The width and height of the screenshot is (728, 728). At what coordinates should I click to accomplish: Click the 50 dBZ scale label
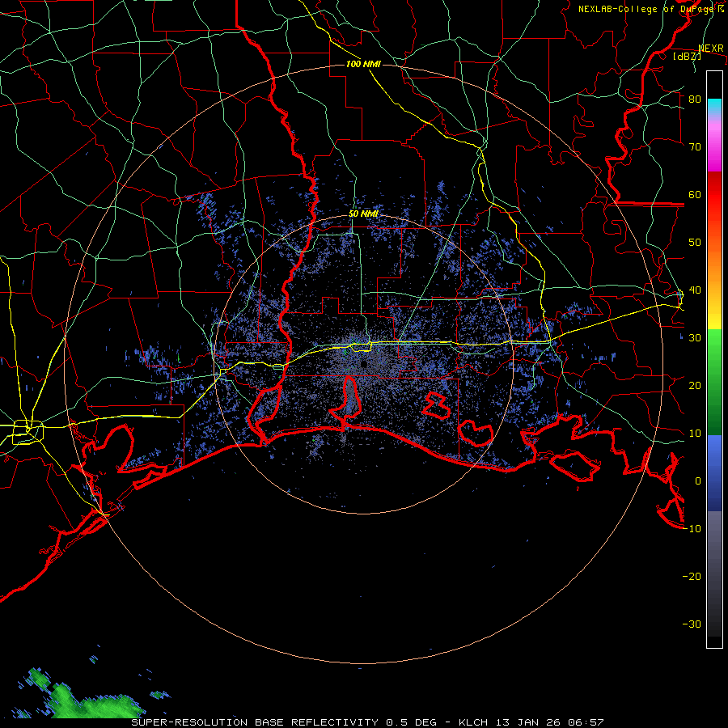(695, 243)
